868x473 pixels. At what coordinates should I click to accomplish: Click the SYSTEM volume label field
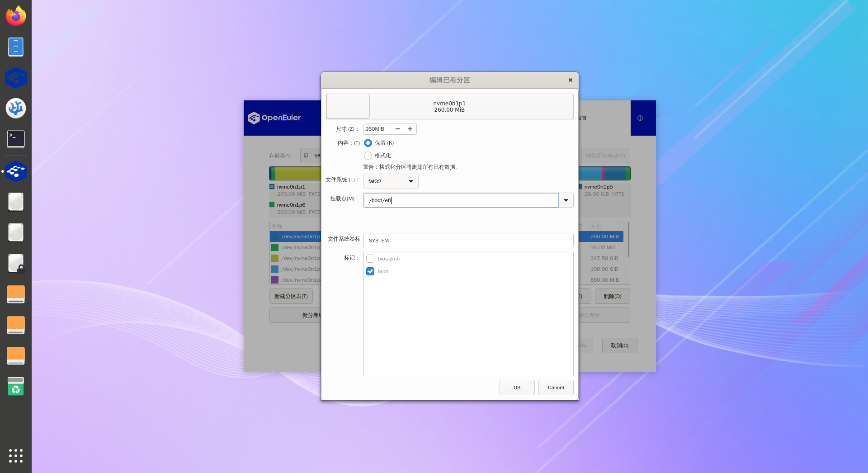point(468,241)
